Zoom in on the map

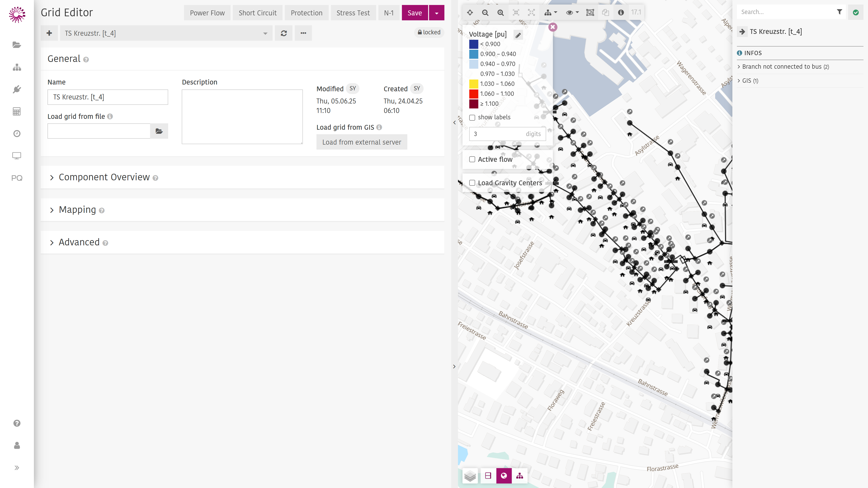[501, 12]
